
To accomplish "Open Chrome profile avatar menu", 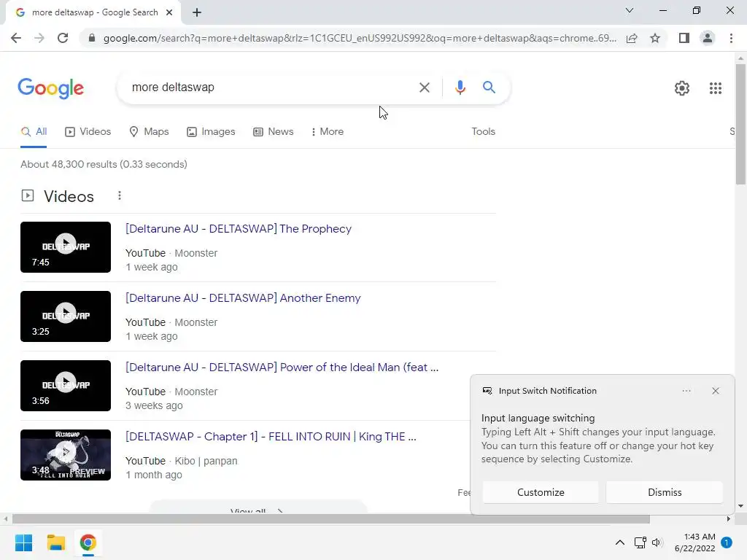I will pyautogui.click(x=708, y=38).
